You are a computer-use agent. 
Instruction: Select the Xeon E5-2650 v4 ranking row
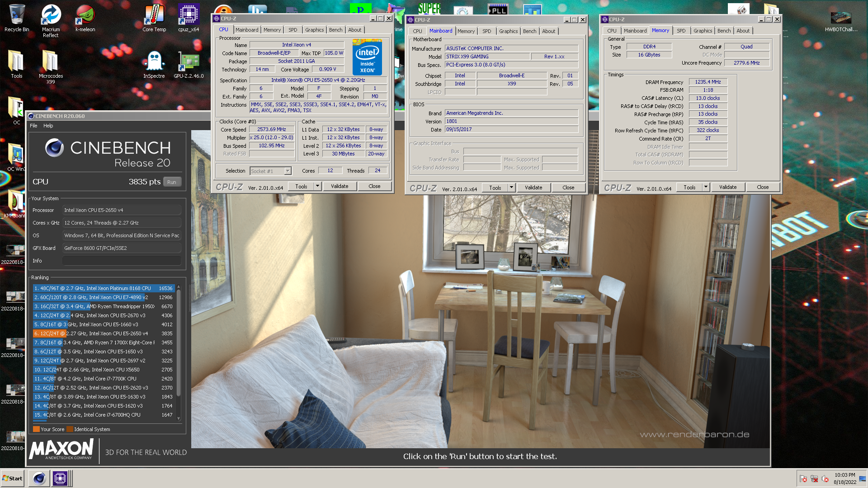point(104,333)
